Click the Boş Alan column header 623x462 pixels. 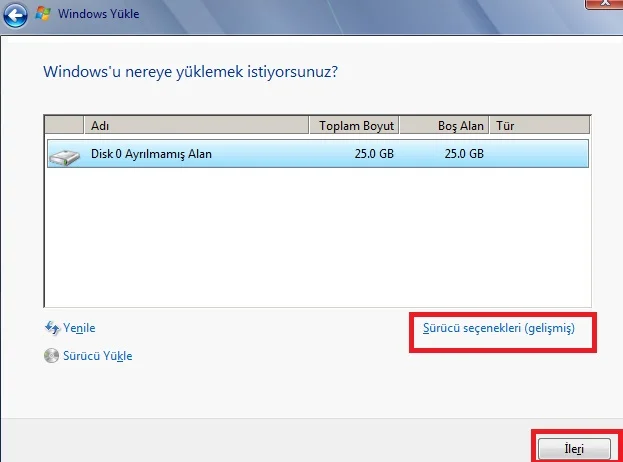(x=445, y=126)
